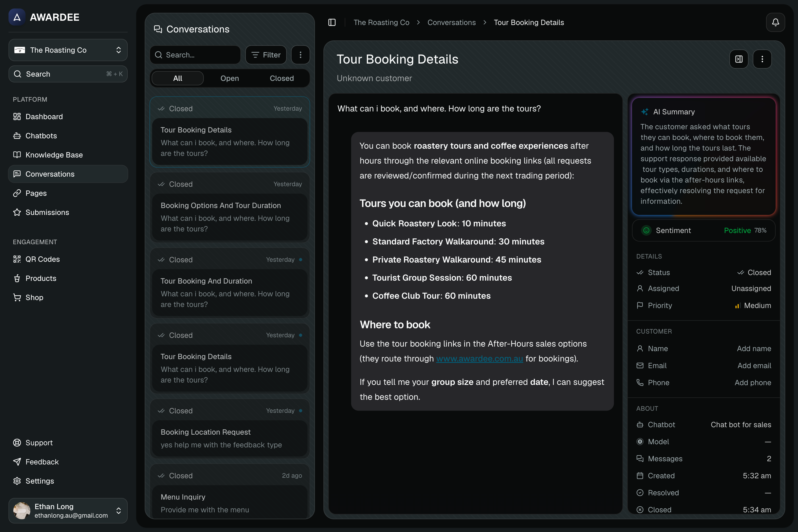This screenshot has height=532, width=798.
Task: Click Ethan Long's avatar thumbnail
Action: 22,511
